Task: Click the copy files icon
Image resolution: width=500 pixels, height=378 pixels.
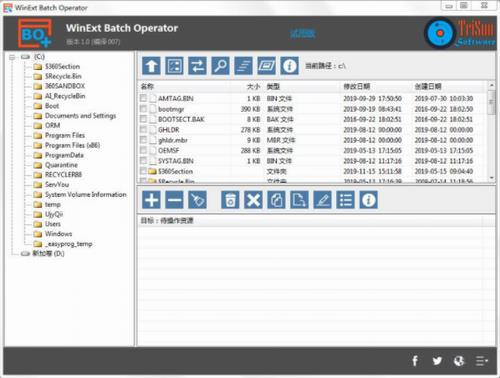Action: click(x=276, y=200)
